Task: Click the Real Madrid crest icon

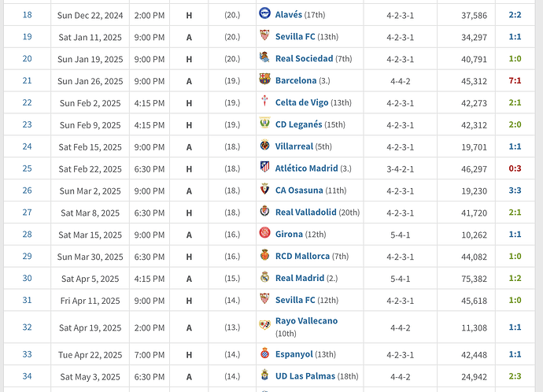Action: click(264, 277)
